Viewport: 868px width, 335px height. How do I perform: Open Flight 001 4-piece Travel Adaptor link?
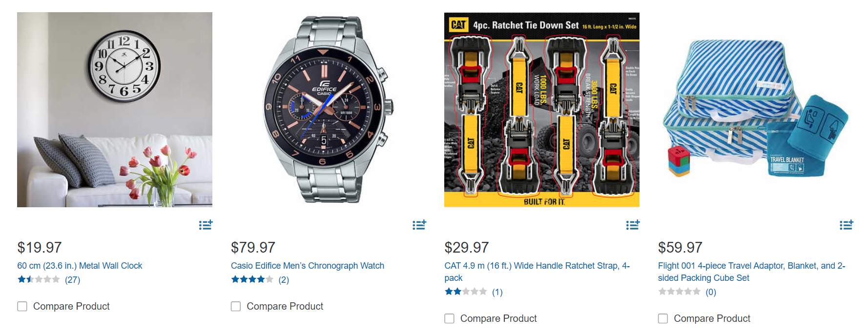(x=751, y=266)
